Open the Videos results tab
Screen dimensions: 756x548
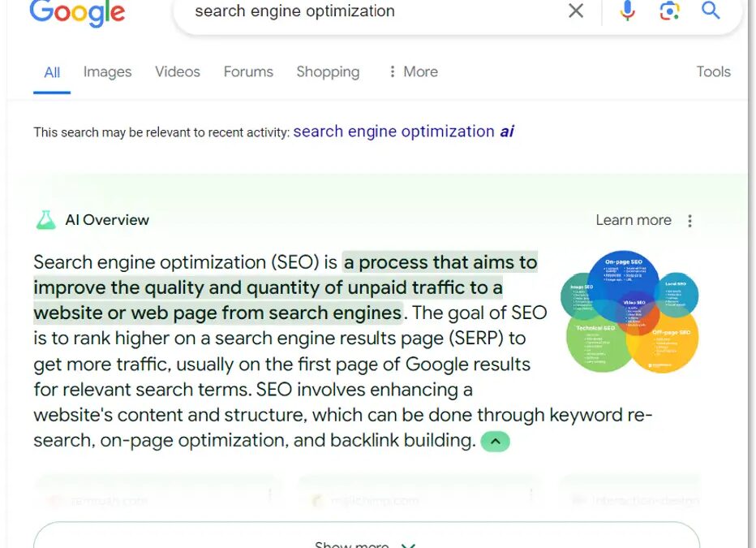[x=177, y=72]
